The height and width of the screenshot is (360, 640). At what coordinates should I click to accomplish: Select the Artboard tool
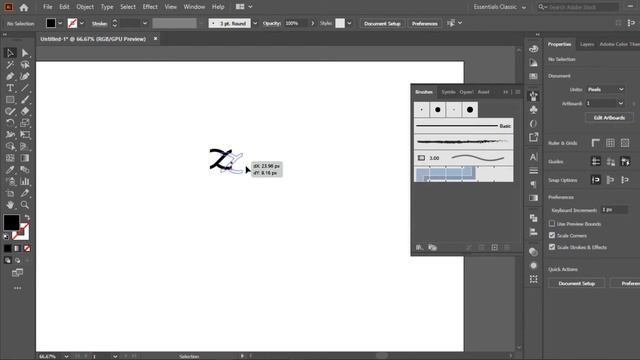point(10,193)
